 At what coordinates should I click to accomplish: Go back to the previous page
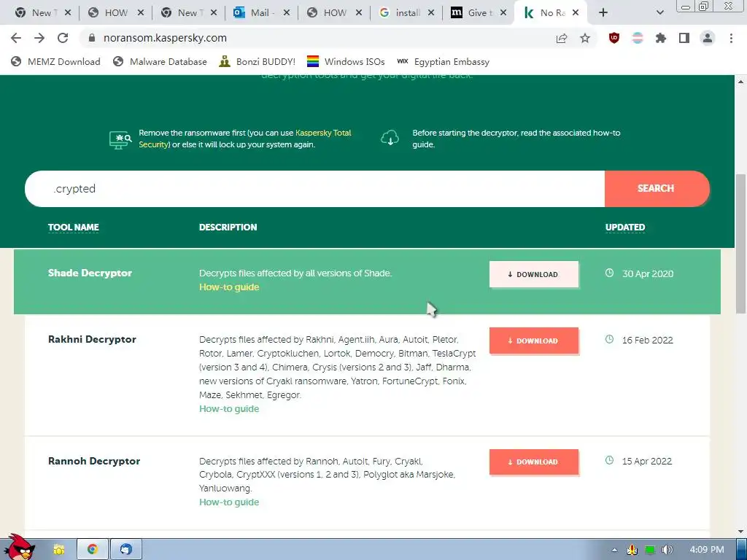click(x=16, y=38)
